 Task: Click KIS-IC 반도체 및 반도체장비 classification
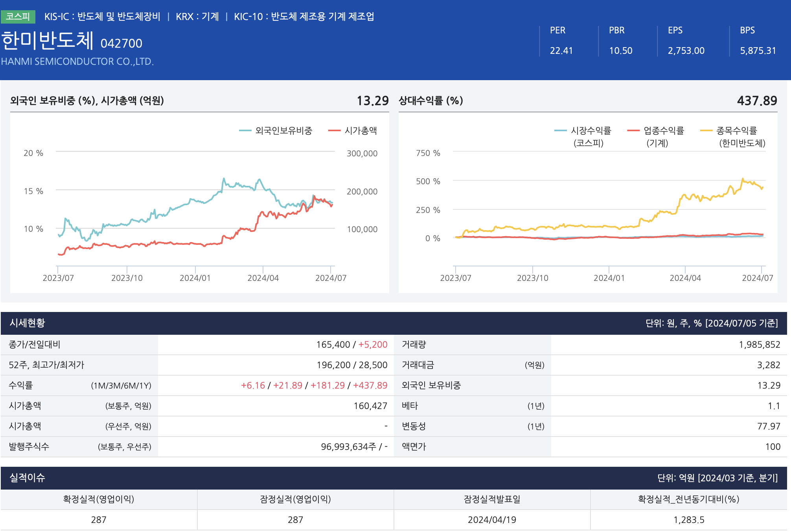click(x=102, y=17)
